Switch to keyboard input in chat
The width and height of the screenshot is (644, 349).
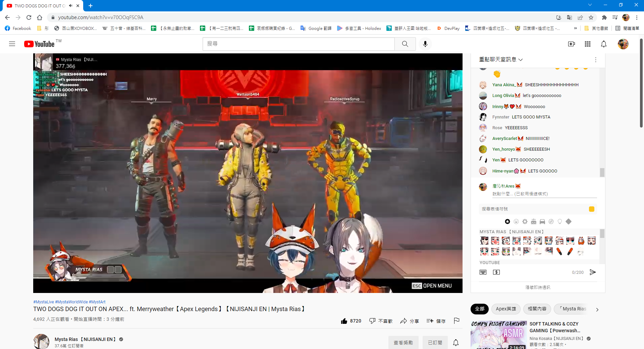pyautogui.click(x=483, y=272)
